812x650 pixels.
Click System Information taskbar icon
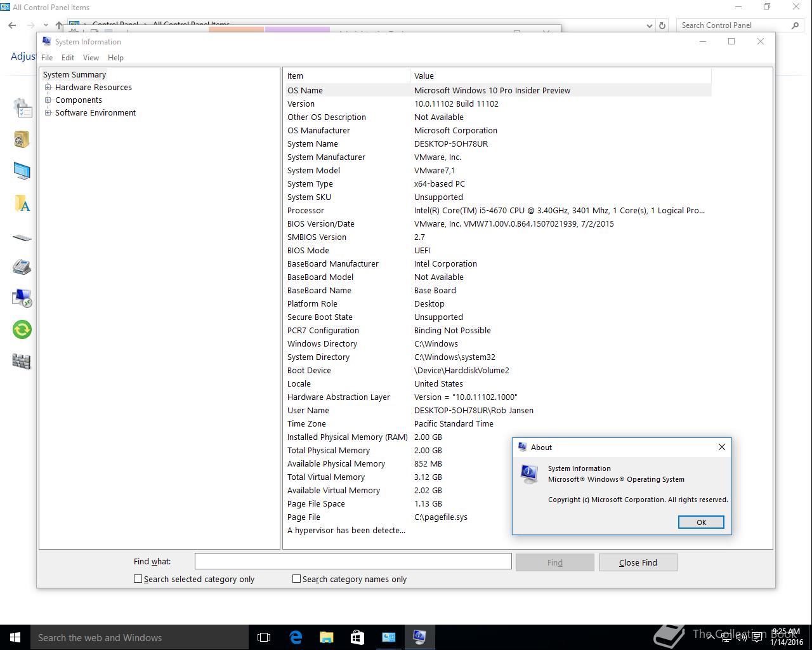point(419,637)
